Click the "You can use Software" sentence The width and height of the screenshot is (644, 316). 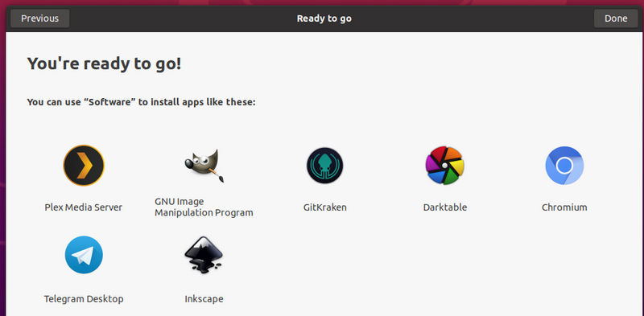[x=142, y=102]
